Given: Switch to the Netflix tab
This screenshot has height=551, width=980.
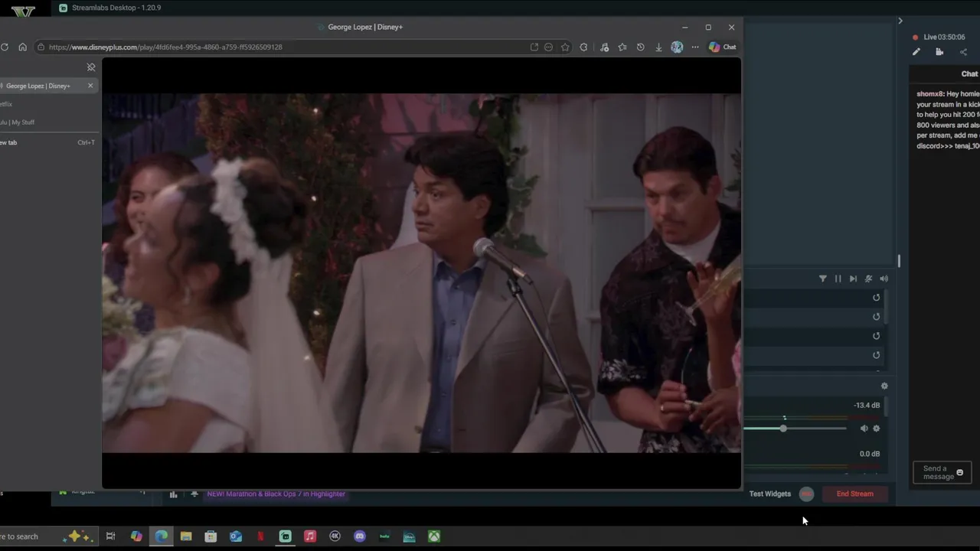Looking at the screenshot, I should click(6, 104).
